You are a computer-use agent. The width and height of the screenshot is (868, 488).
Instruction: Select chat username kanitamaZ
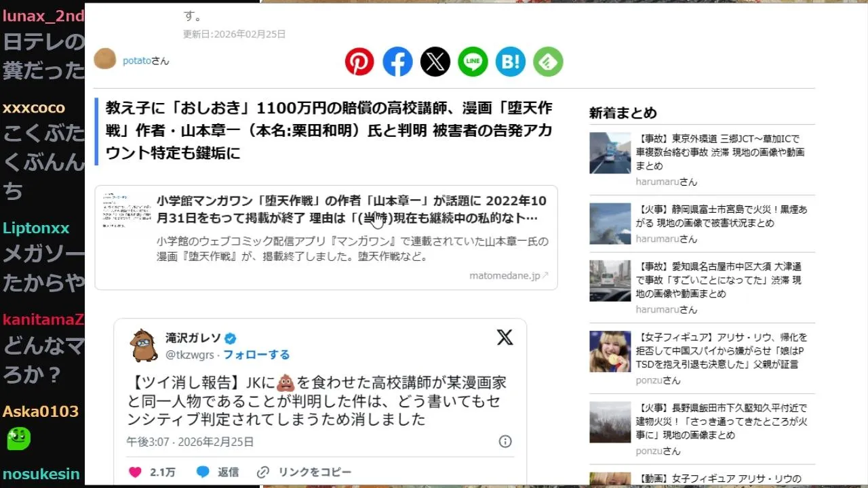[43, 320]
